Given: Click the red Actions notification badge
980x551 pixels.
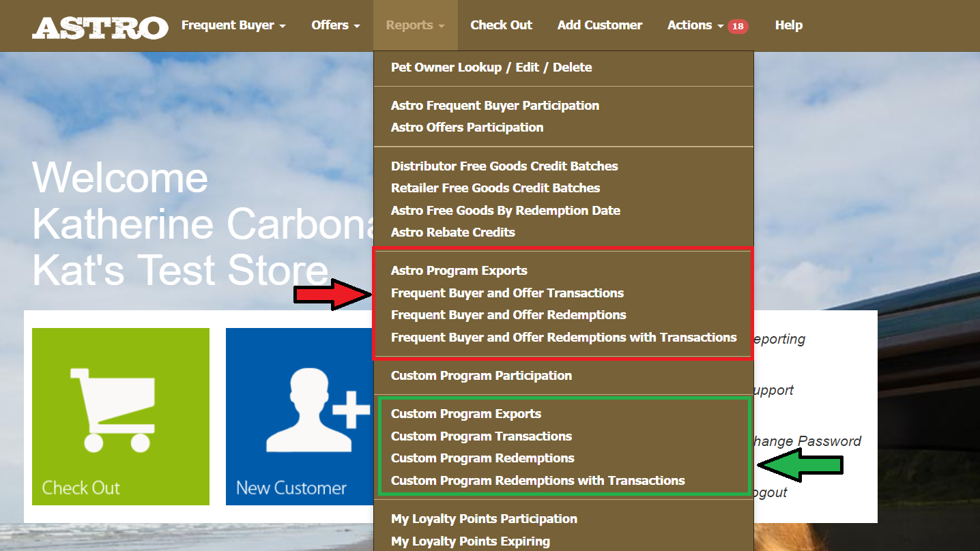Looking at the screenshot, I should pyautogui.click(x=738, y=26).
